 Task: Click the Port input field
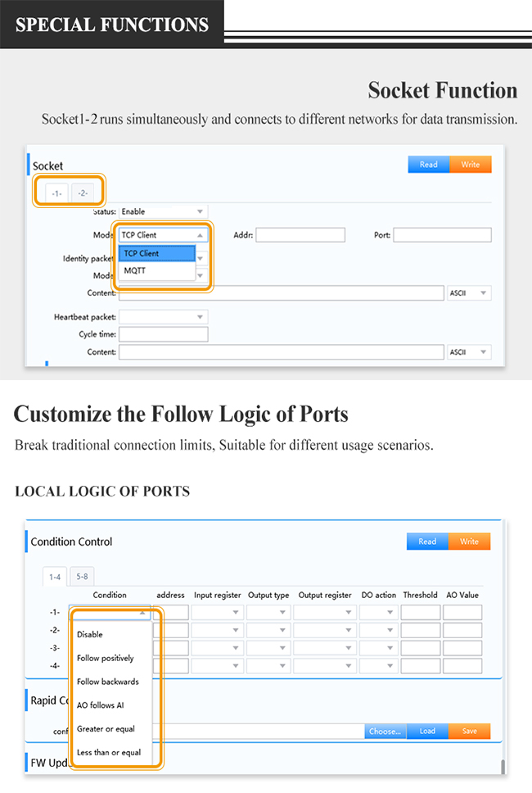[442, 234]
